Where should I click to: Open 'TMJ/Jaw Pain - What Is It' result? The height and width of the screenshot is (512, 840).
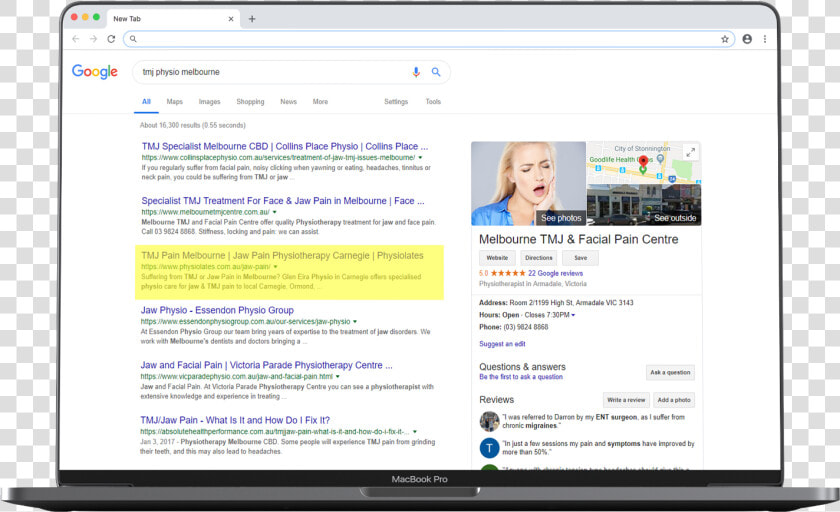coord(235,420)
